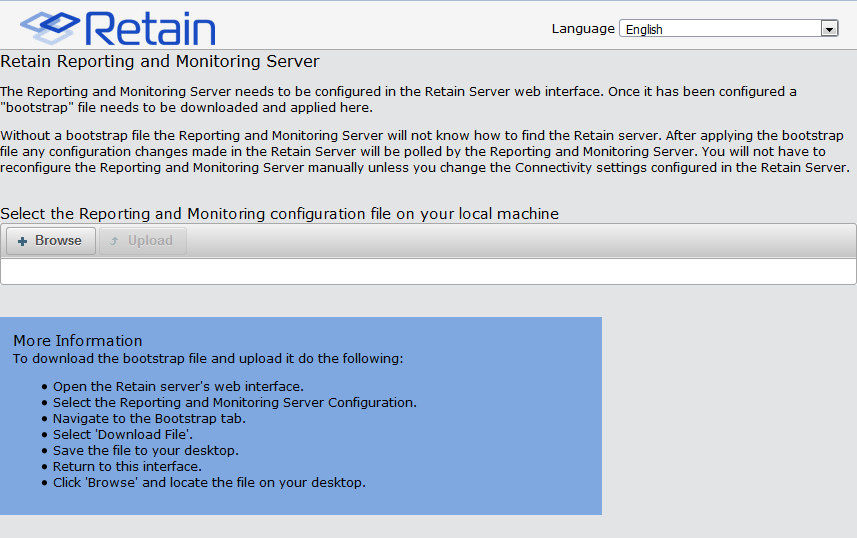Click the 'More Information' heading

pyautogui.click(x=78, y=341)
